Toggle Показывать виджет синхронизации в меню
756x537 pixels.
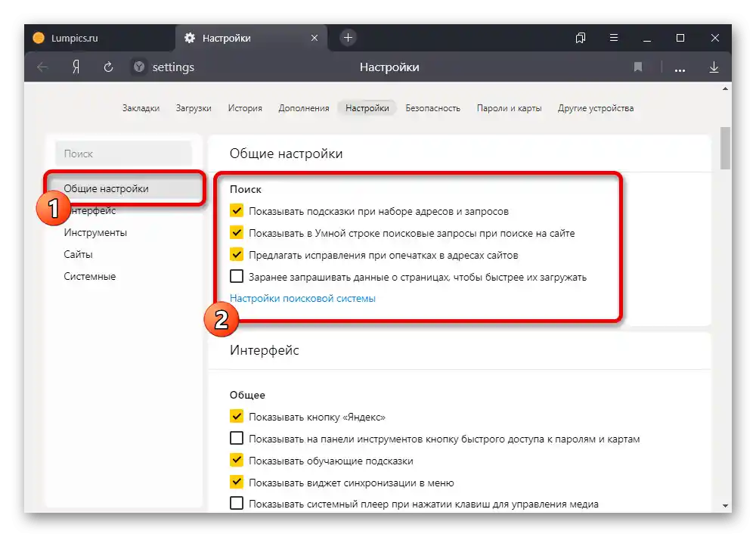click(x=236, y=482)
